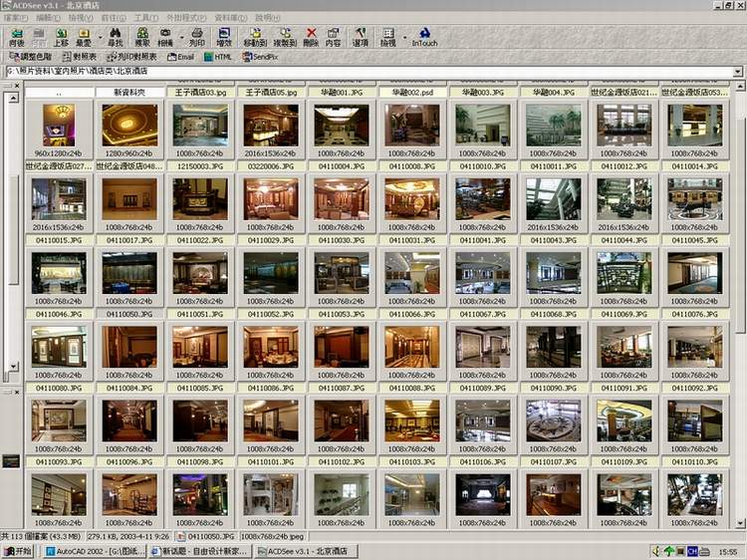Click file name label 华融004.JPG
Screen dimensions: 747x560
coord(553,93)
